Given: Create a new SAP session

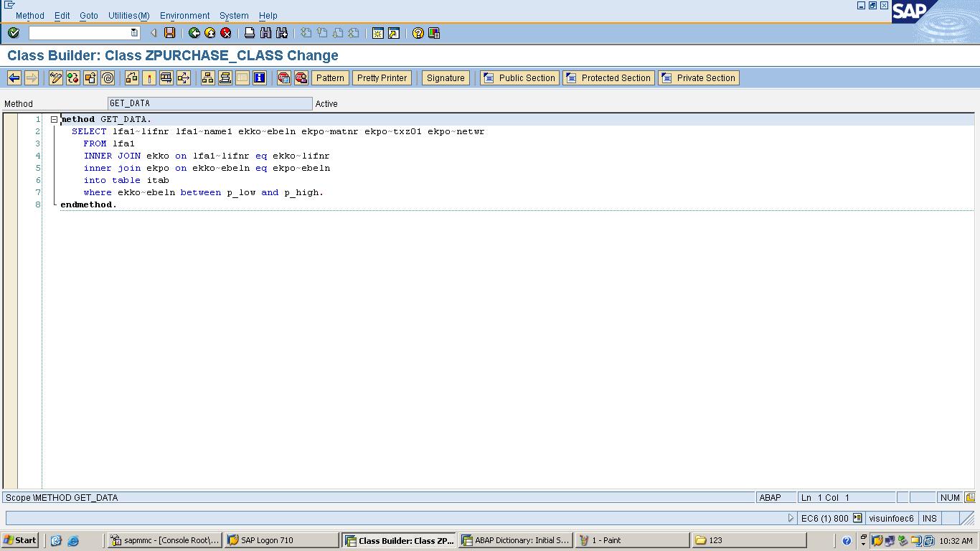Looking at the screenshot, I should [378, 32].
